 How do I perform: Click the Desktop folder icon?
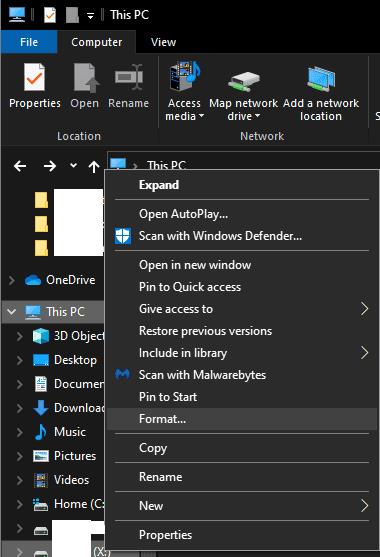41,360
